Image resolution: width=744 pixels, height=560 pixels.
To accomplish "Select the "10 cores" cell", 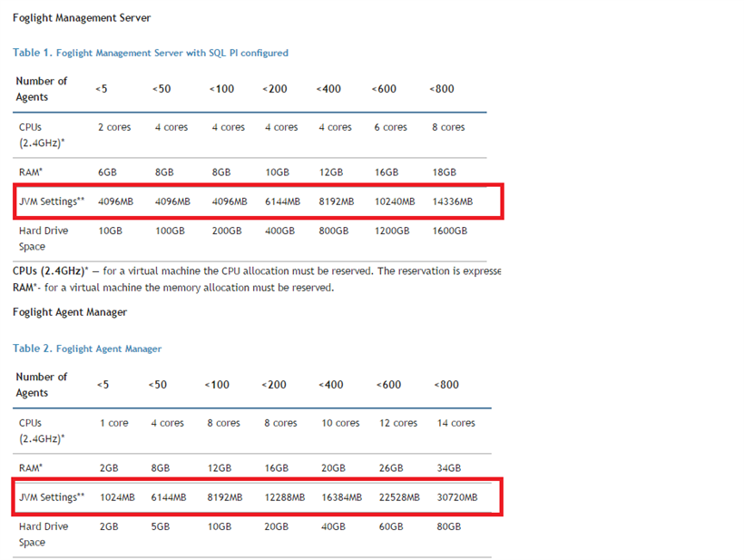I will pos(340,423).
